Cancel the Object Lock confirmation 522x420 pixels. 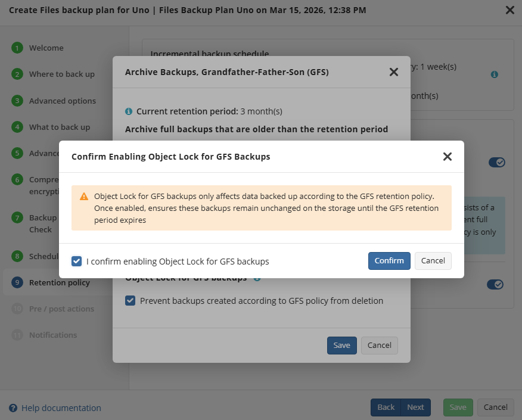tap(433, 261)
